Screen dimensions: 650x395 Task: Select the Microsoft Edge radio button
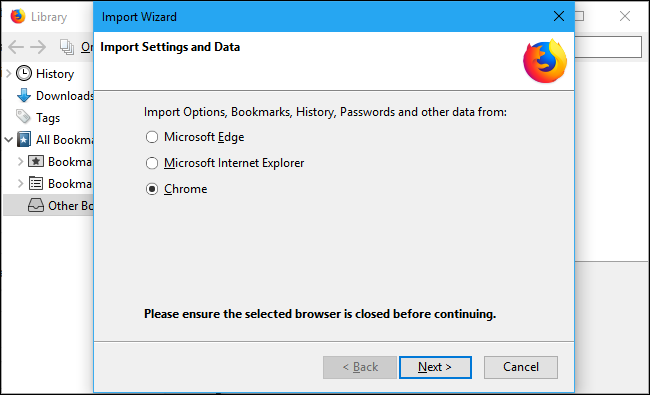(x=152, y=137)
